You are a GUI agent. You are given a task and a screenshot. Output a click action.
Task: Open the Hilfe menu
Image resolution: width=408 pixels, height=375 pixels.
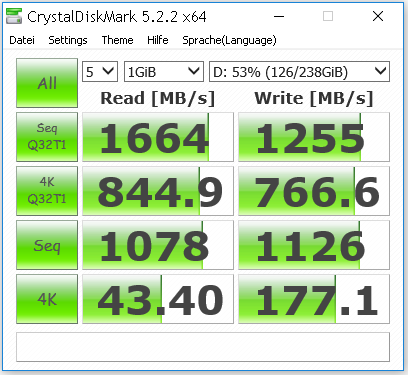tap(157, 40)
